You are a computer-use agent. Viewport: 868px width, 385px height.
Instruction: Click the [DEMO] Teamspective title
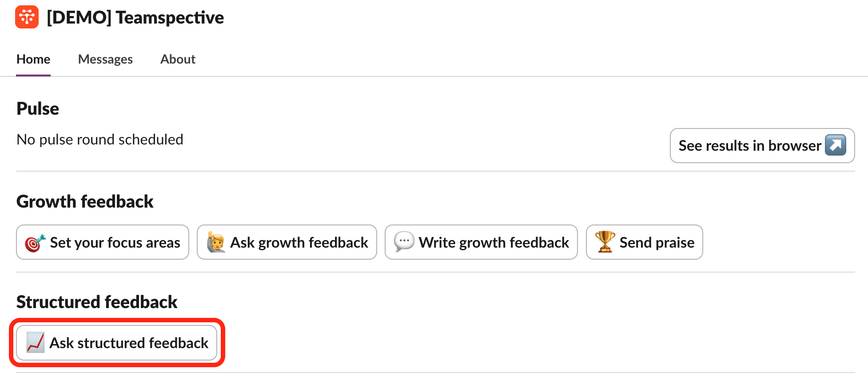click(x=135, y=17)
